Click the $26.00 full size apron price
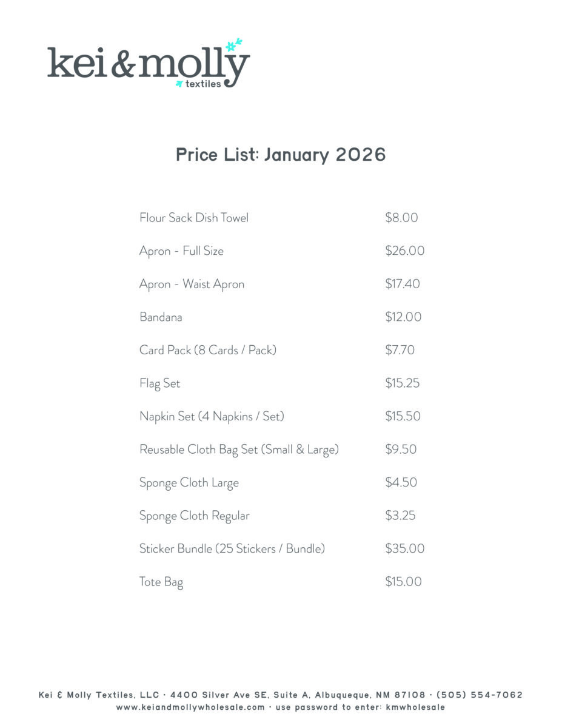The height and width of the screenshot is (728, 562). pos(404,251)
